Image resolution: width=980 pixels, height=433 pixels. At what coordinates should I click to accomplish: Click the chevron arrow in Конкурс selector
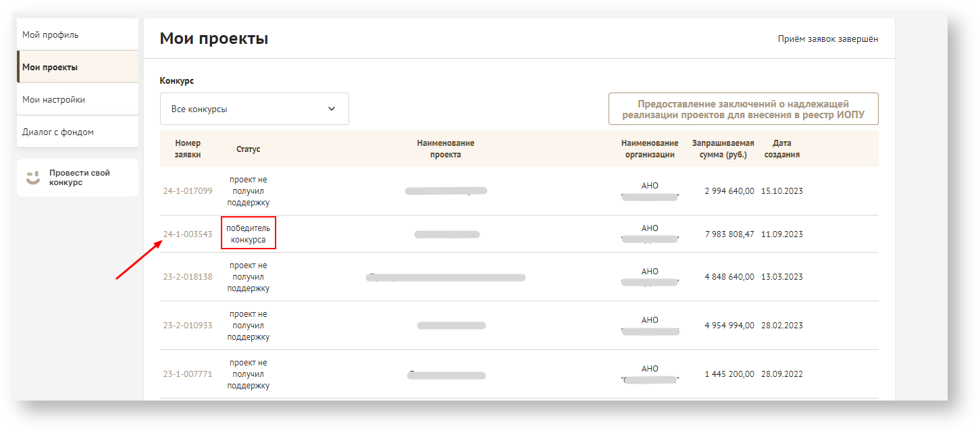point(332,109)
